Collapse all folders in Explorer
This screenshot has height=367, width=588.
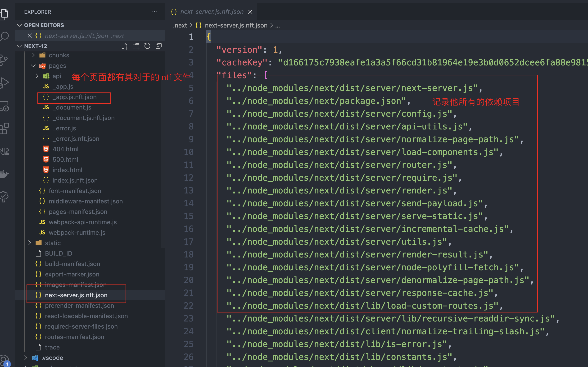coord(158,46)
